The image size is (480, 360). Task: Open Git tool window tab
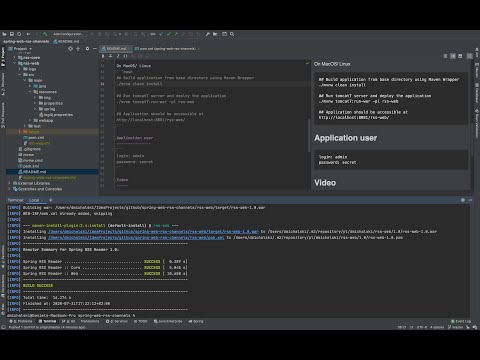pyautogui.click(x=69, y=321)
